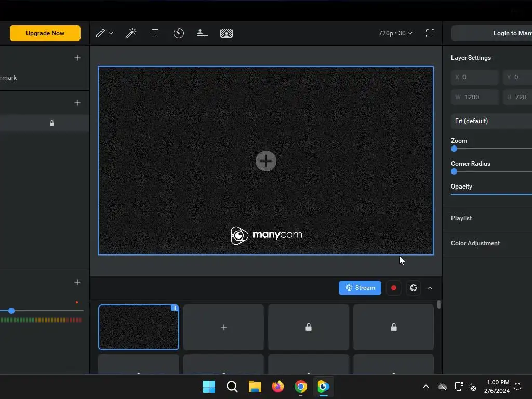
Task: Click the muted volume tray icon
Action: tap(472, 387)
